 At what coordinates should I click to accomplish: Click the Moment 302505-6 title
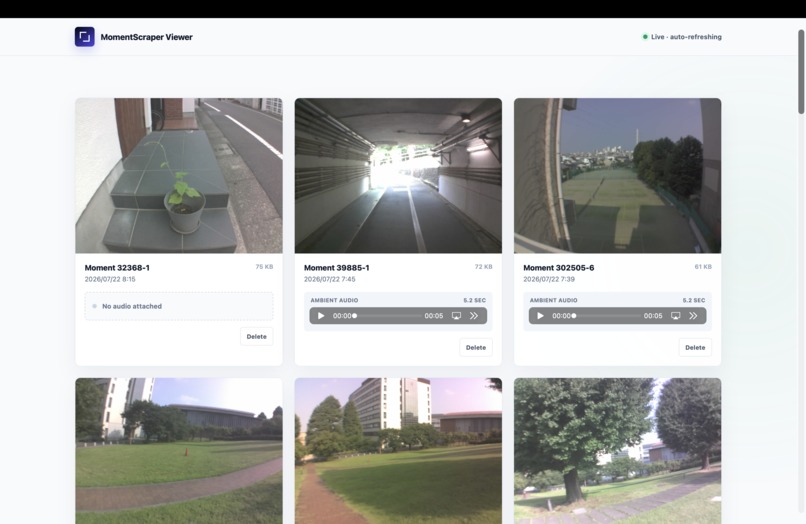[559, 267]
